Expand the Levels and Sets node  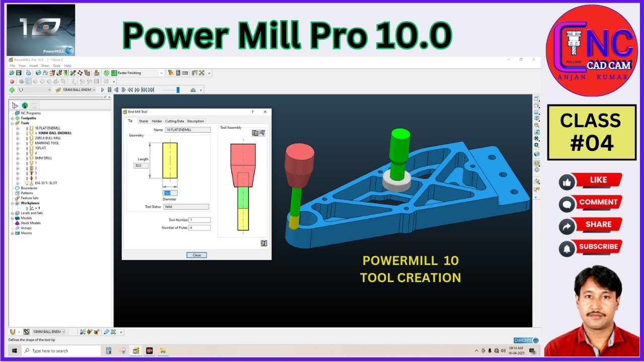click(12, 213)
